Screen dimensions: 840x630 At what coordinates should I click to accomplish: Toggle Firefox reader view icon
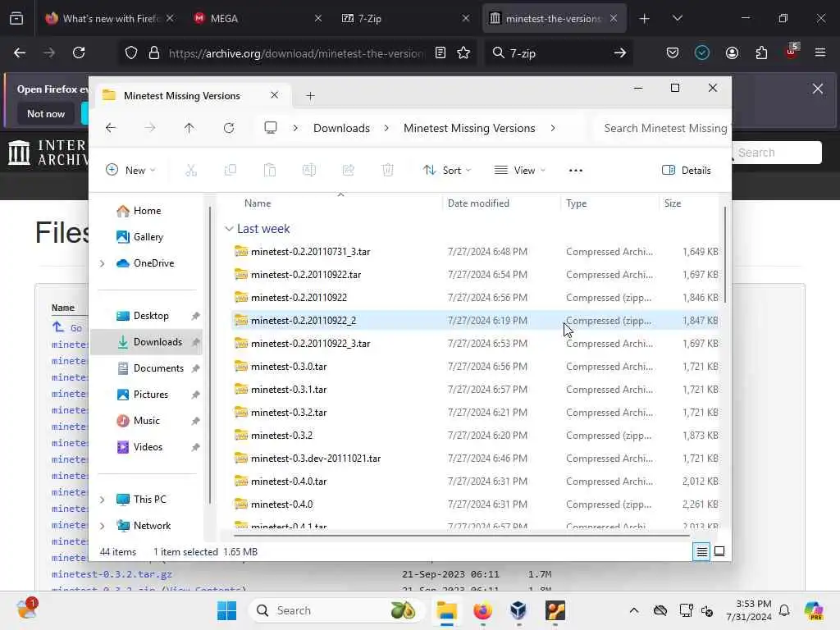click(x=441, y=52)
